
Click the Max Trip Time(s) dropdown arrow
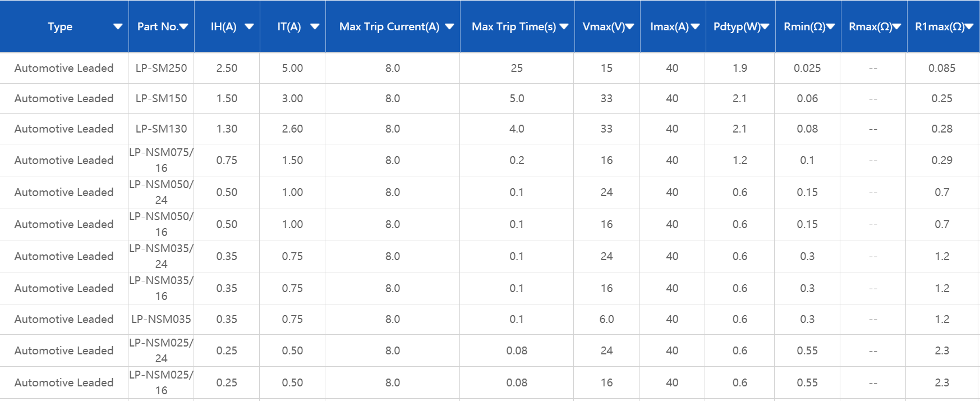564,26
